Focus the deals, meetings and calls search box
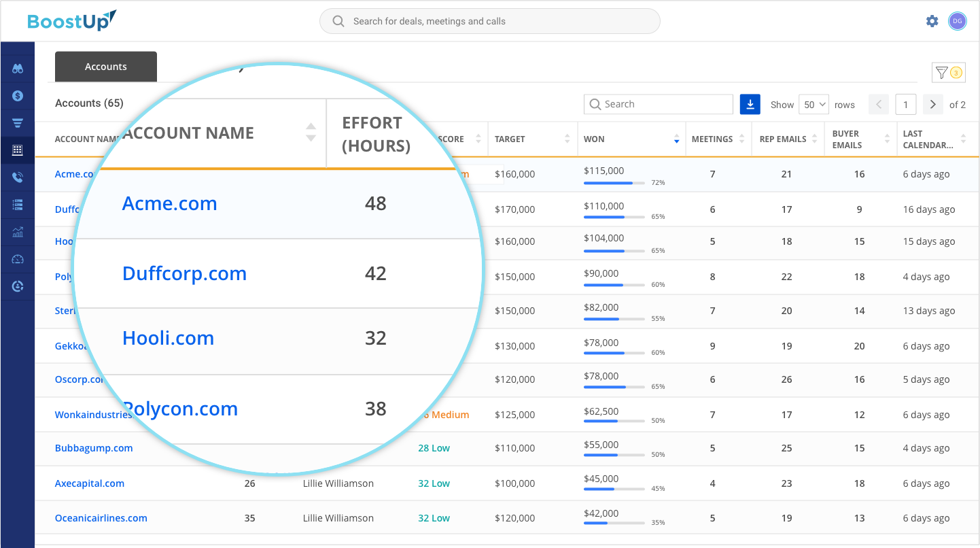Screen dimensions: 980x548 point(490,21)
